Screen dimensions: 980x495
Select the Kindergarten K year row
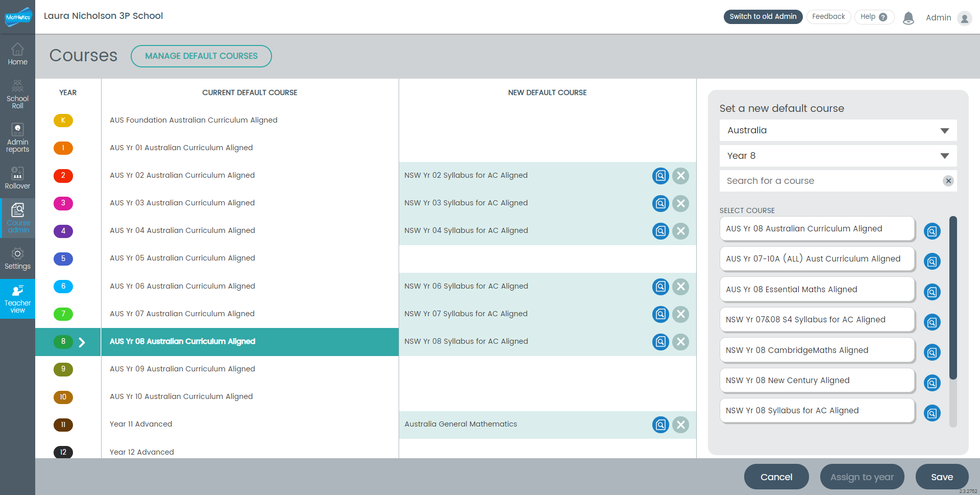[63, 121]
